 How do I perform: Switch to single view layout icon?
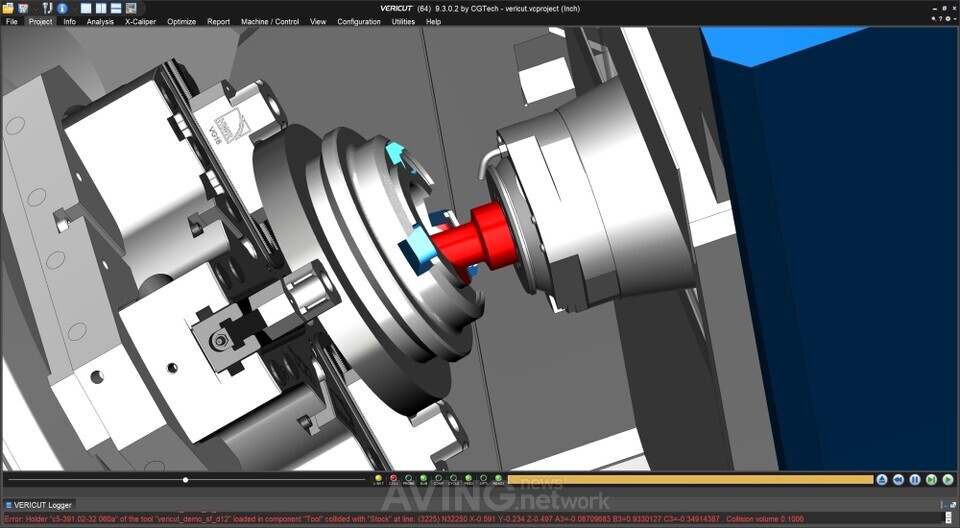(x=86, y=9)
